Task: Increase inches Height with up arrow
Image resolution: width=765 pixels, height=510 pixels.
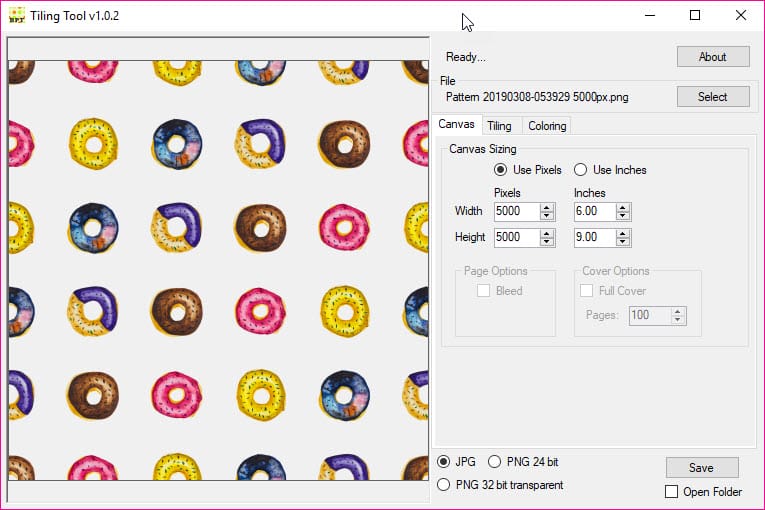Action: click(623, 233)
